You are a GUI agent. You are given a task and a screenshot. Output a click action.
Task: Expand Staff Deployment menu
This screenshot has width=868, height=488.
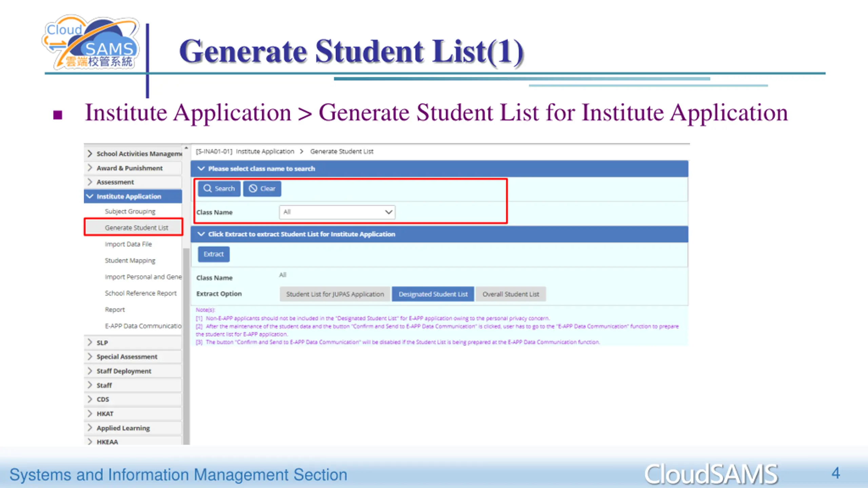click(133, 371)
